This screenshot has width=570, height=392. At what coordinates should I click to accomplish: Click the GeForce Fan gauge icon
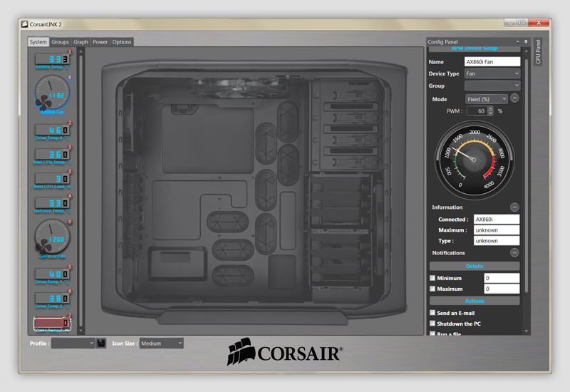point(52,237)
